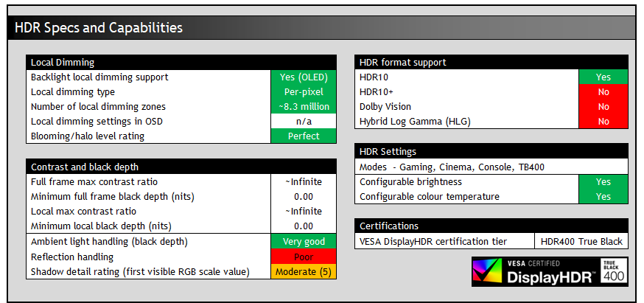The width and height of the screenshot is (644, 303).
Task: Select the Modes row listing Gaming, Cinema, Console
Action: pyautogui.click(x=491, y=167)
